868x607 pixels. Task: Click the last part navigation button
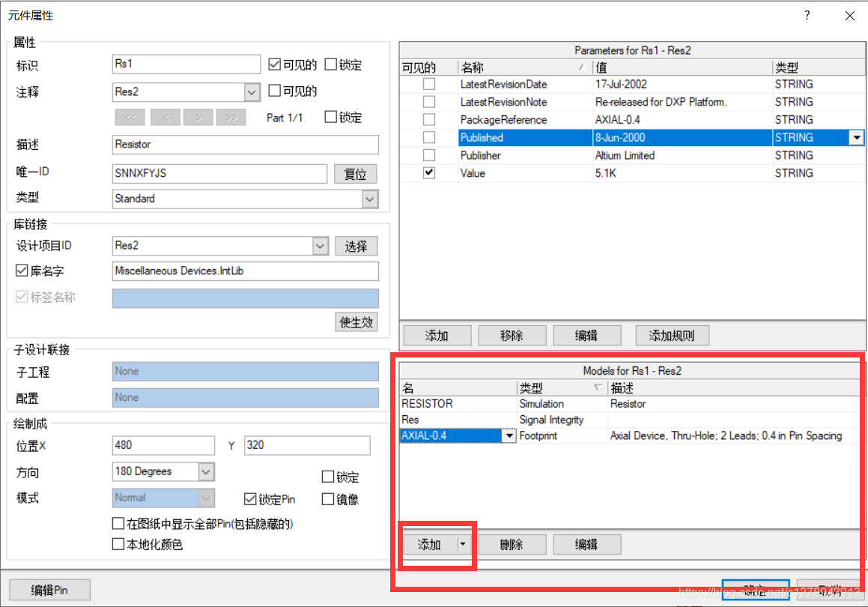pos(231,118)
